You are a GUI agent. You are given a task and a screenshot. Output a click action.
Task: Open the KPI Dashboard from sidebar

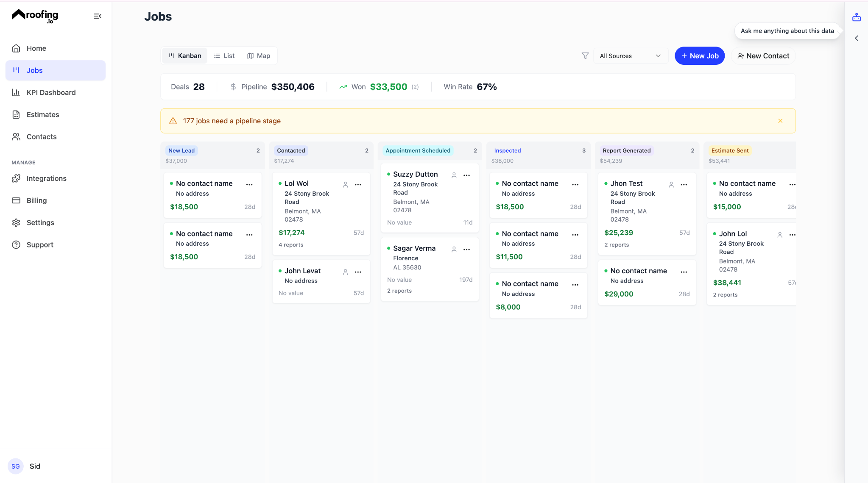(x=51, y=92)
